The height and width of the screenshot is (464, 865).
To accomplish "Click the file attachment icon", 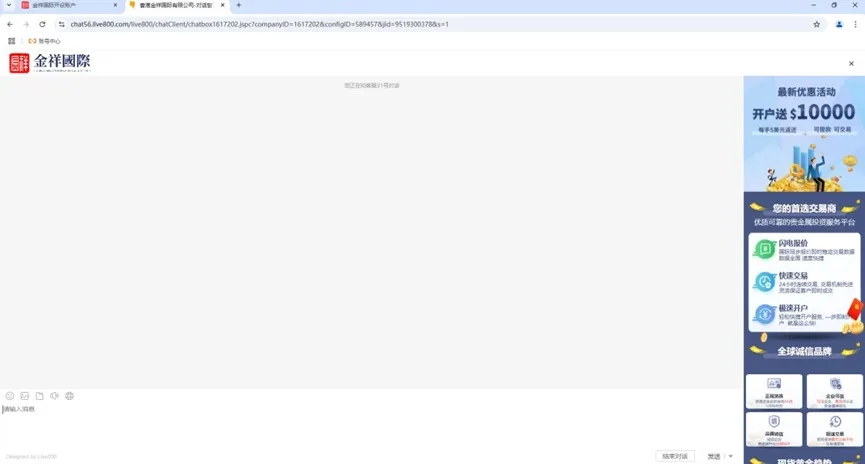I will (x=39, y=396).
